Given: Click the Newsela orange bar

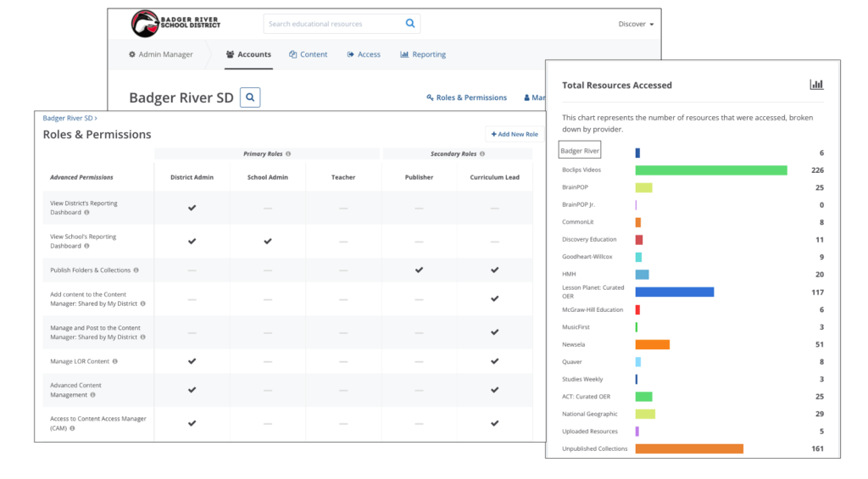Looking at the screenshot, I should click(x=653, y=344).
